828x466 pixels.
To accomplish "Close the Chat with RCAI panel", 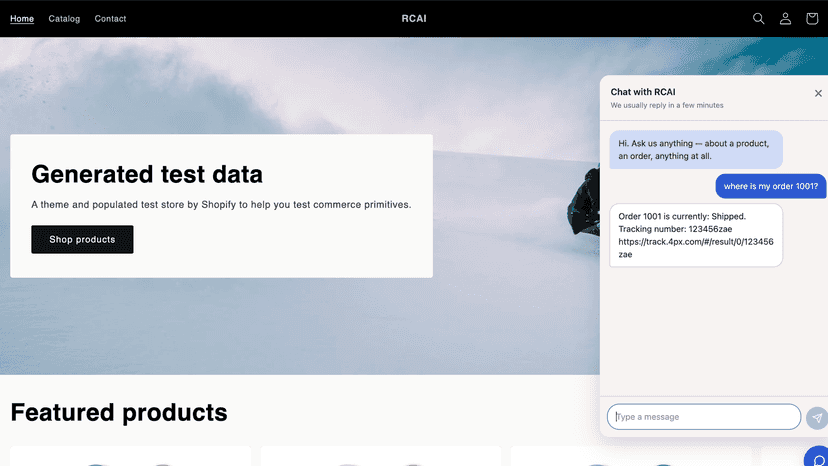I will click(x=818, y=93).
